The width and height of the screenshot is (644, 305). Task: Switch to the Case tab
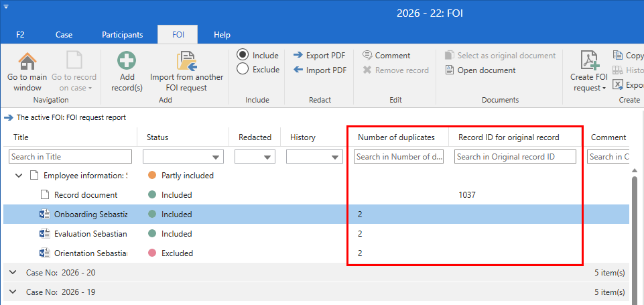click(x=64, y=35)
